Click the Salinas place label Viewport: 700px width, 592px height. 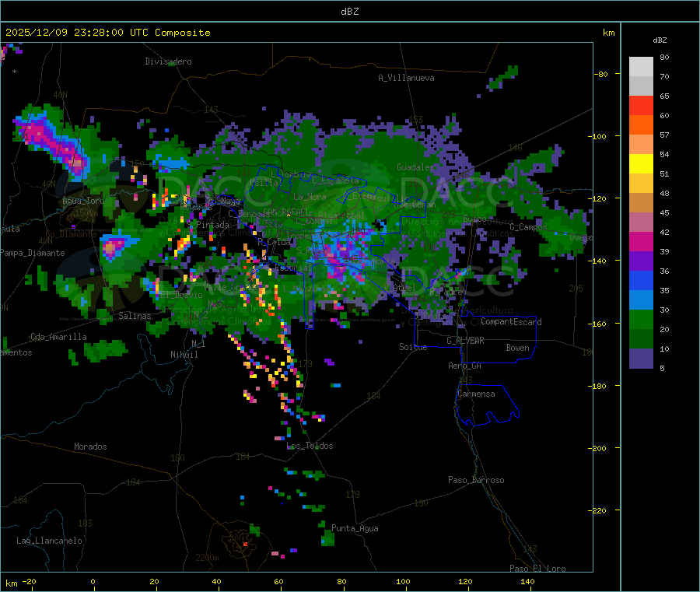click(135, 316)
